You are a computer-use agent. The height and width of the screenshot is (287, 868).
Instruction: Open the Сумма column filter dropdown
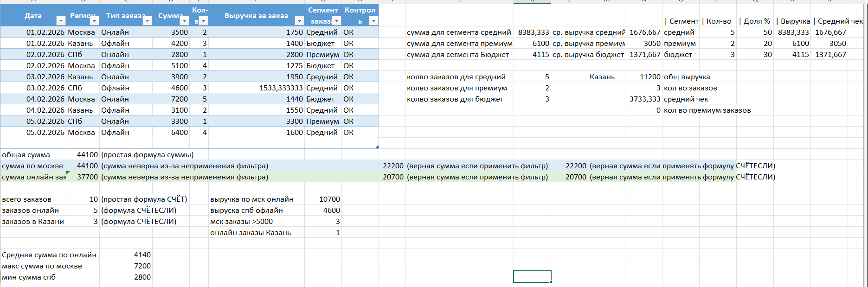[184, 21]
